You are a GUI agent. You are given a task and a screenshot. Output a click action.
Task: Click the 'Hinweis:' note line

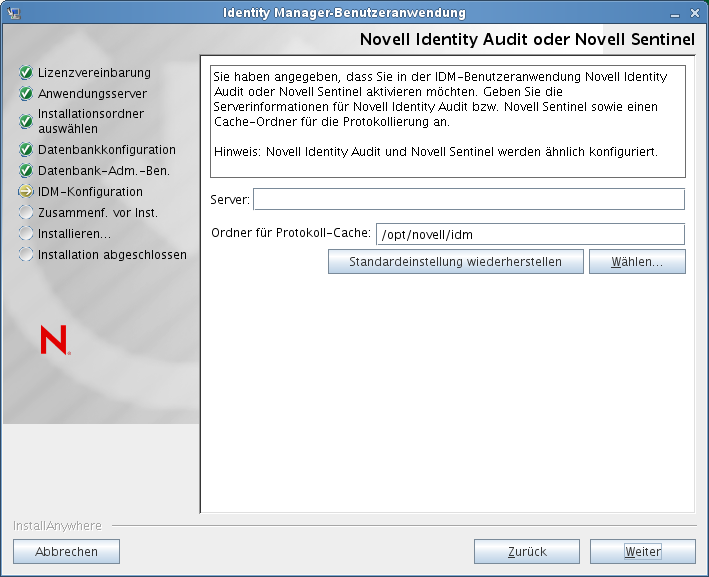pos(435,151)
